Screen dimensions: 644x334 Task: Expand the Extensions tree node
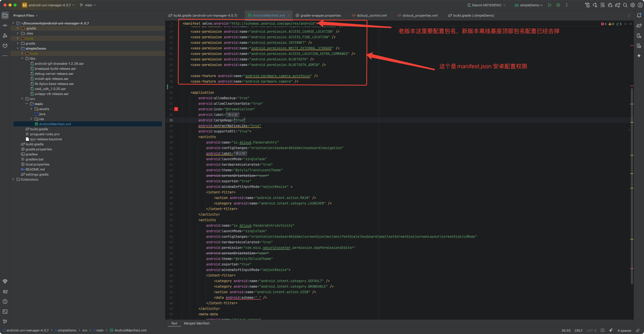[x=13, y=179]
